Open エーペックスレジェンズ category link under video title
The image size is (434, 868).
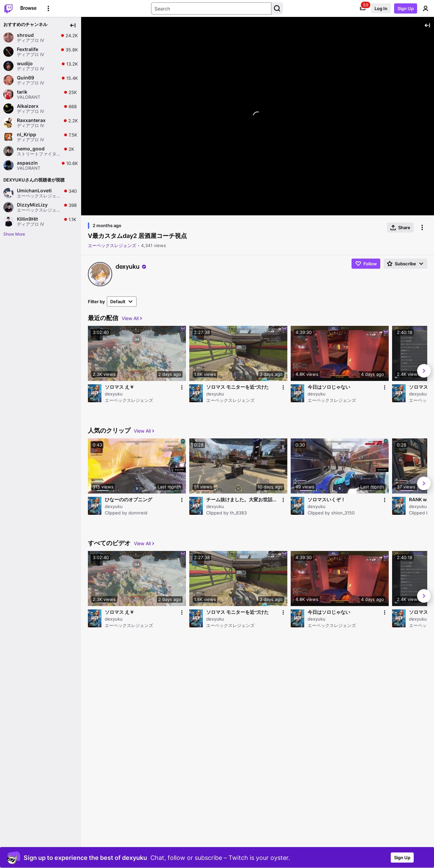click(x=112, y=246)
